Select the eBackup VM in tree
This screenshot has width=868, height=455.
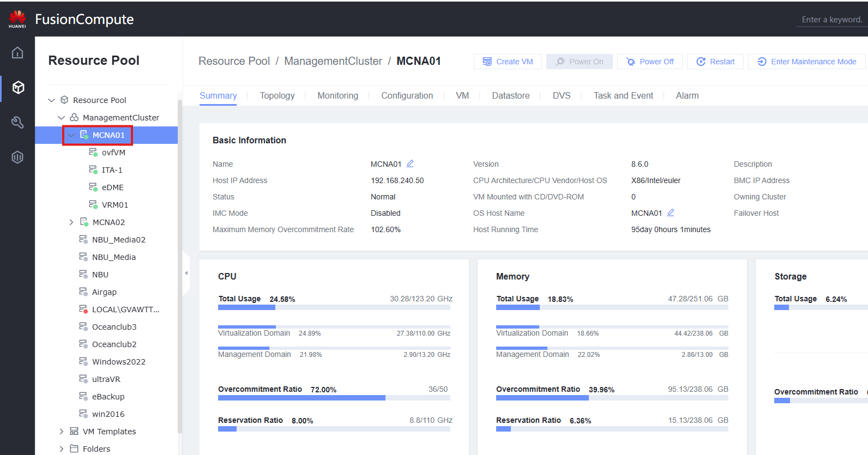pyautogui.click(x=108, y=397)
